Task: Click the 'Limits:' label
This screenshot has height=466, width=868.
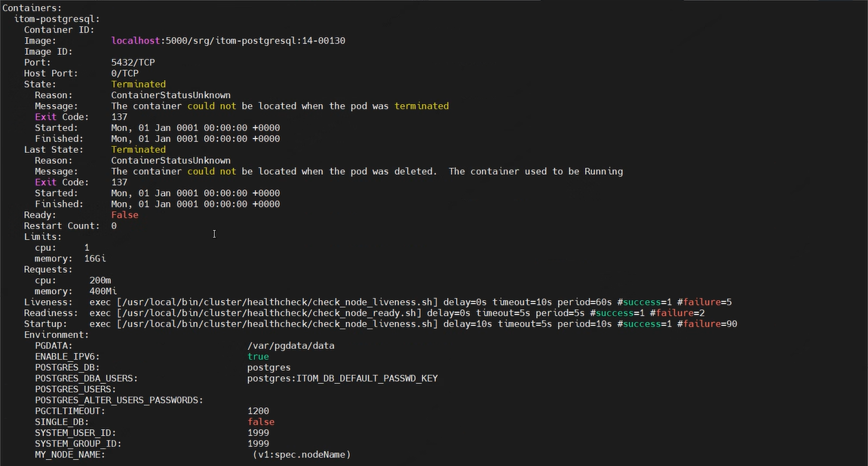Action: pyautogui.click(x=43, y=237)
